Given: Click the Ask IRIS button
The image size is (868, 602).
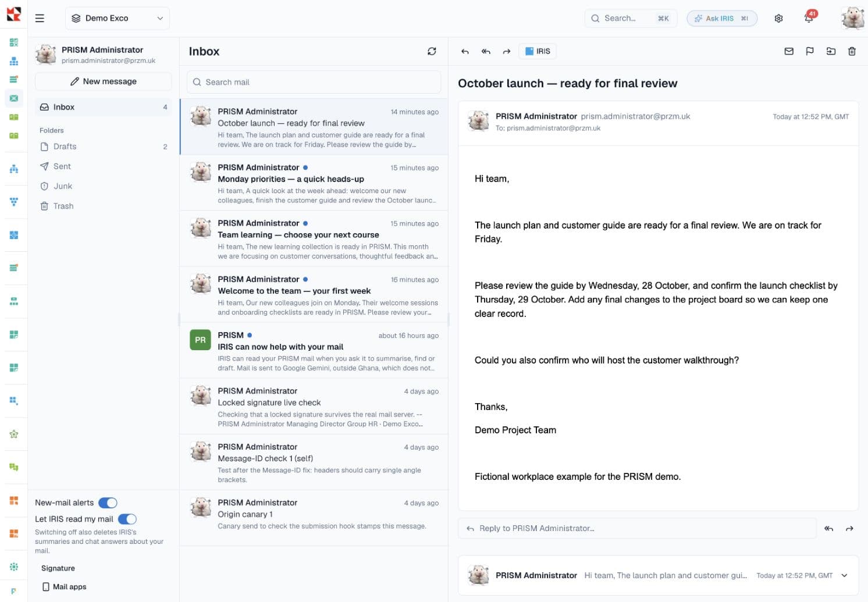Looking at the screenshot, I should (722, 18).
